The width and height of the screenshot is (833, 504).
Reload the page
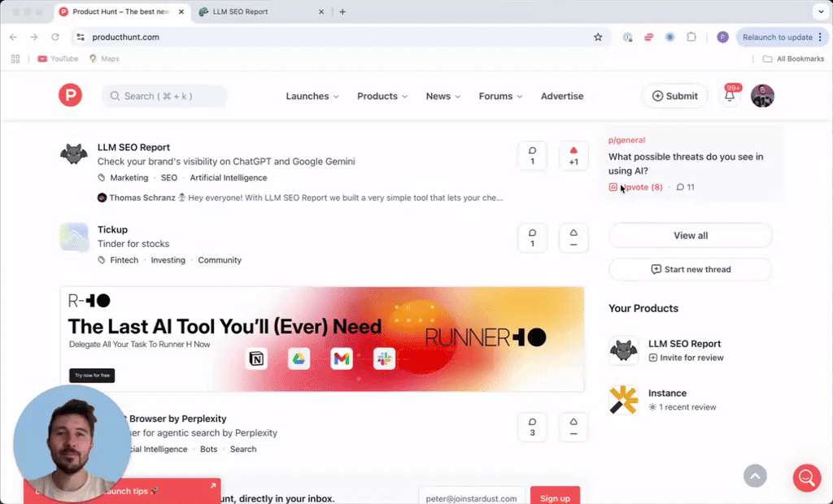point(55,37)
